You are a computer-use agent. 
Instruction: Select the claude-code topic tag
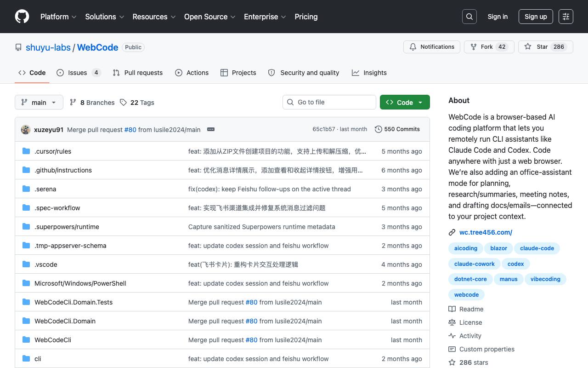[x=537, y=248]
